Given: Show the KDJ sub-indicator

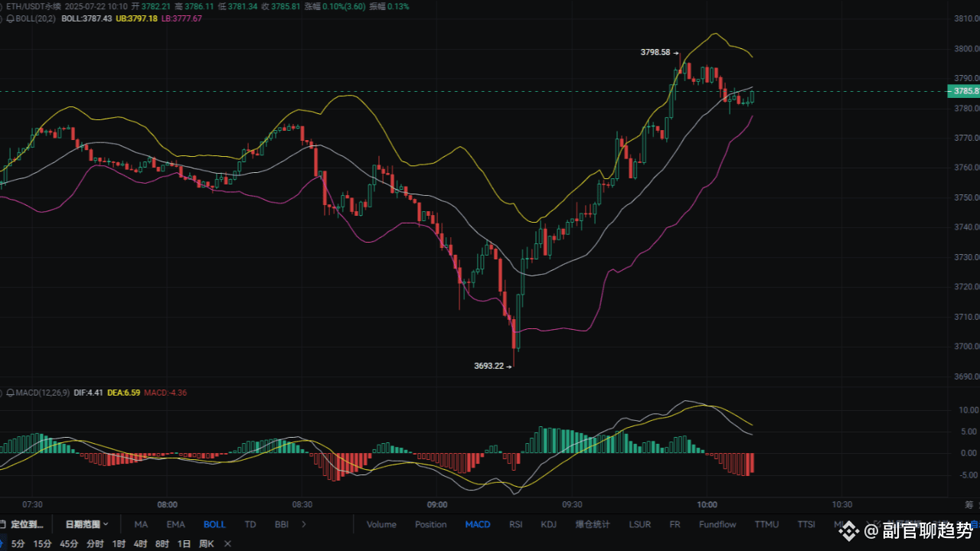Looking at the screenshot, I should pyautogui.click(x=549, y=524).
